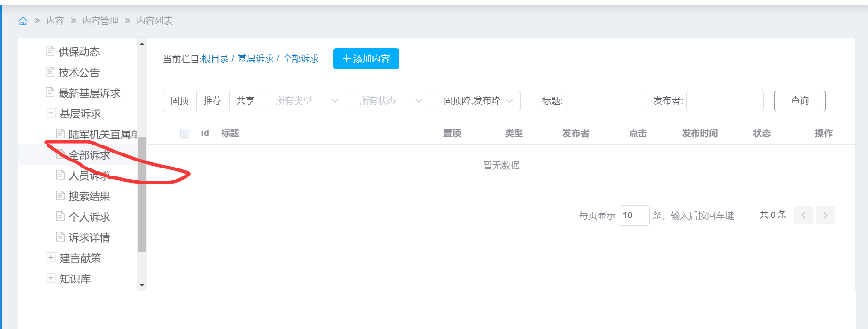Image resolution: width=868 pixels, height=329 pixels.
Task: Click the tree panel scrollbar thumb
Action: 142,194
